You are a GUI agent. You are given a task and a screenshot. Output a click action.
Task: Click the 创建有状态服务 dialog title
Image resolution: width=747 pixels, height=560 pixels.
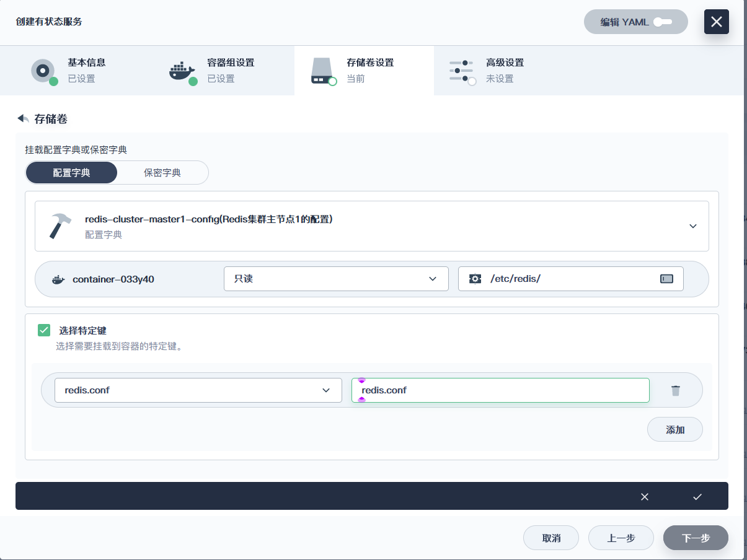pyautogui.click(x=49, y=22)
